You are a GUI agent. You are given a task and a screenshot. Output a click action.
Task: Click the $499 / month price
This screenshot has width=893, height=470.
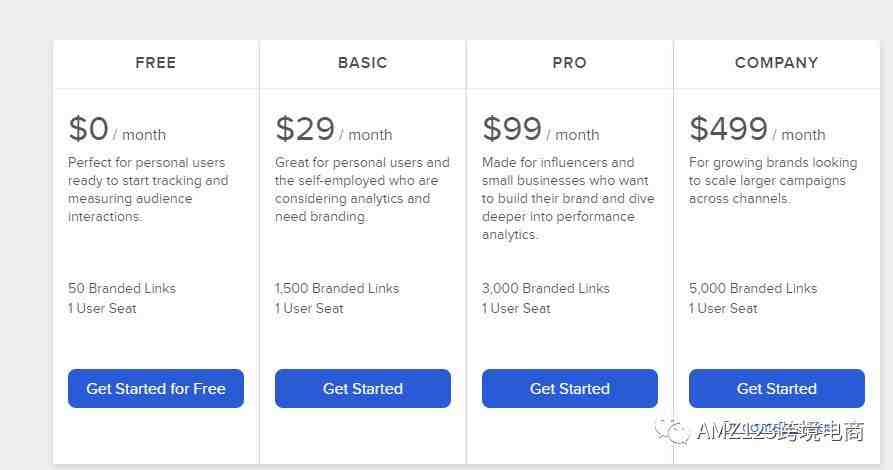757,129
